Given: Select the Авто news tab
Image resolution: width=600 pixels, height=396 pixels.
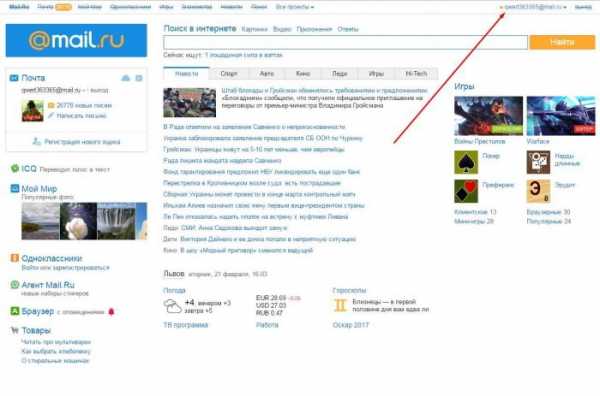Looking at the screenshot, I should [x=267, y=73].
